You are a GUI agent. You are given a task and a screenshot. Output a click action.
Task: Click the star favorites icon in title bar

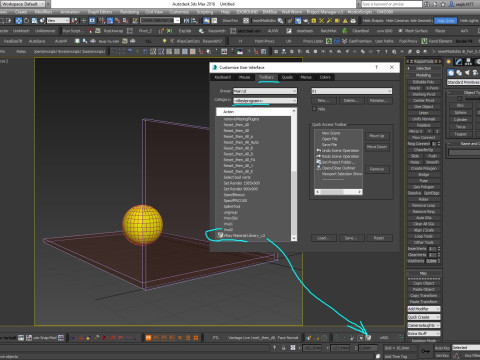[x=443, y=4]
